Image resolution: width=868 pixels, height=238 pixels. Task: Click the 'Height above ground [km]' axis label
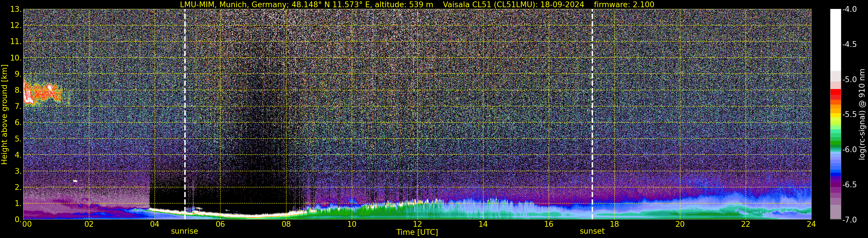(4, 114)
